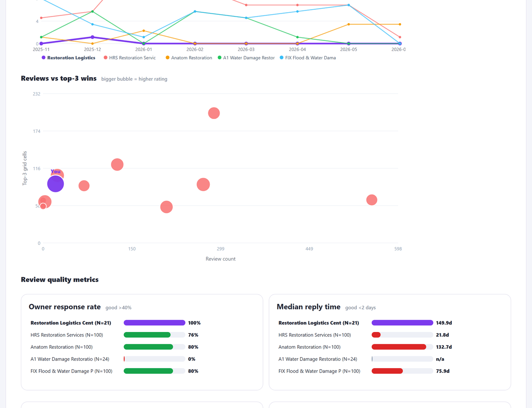Click "HRS Restoration Services (N=100)" in Owner response rate
This screenshot has width=532, height=408.
[x=67, y=335]
